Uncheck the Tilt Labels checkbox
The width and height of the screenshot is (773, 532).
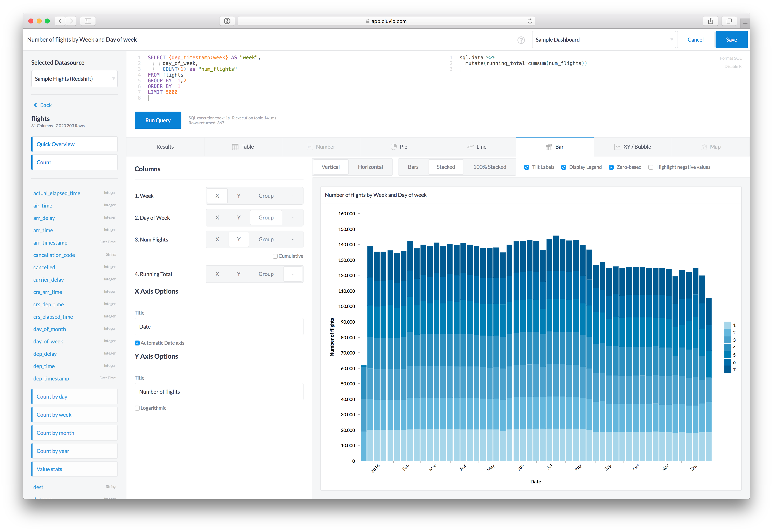click(x=527, y=167)
